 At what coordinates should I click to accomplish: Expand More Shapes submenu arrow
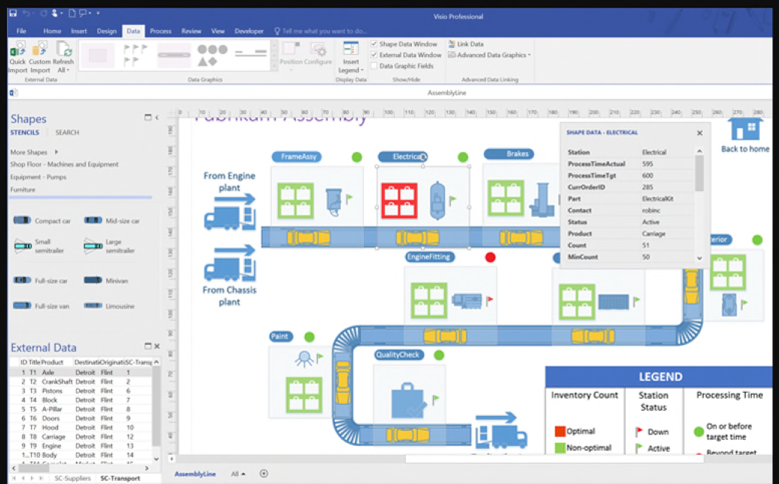click(56, 152)
